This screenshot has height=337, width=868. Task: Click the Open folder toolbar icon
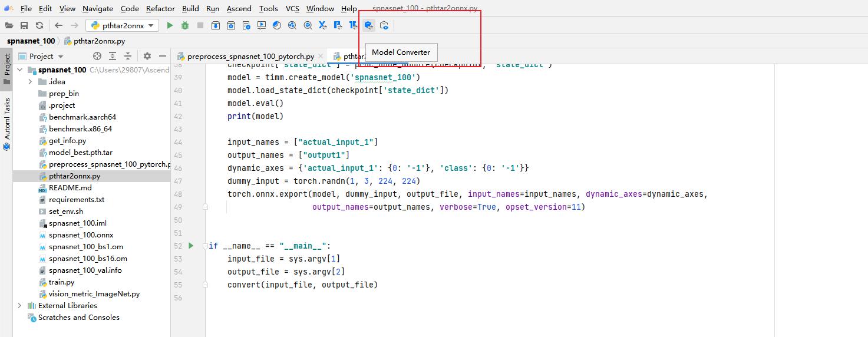click(9, 25)
